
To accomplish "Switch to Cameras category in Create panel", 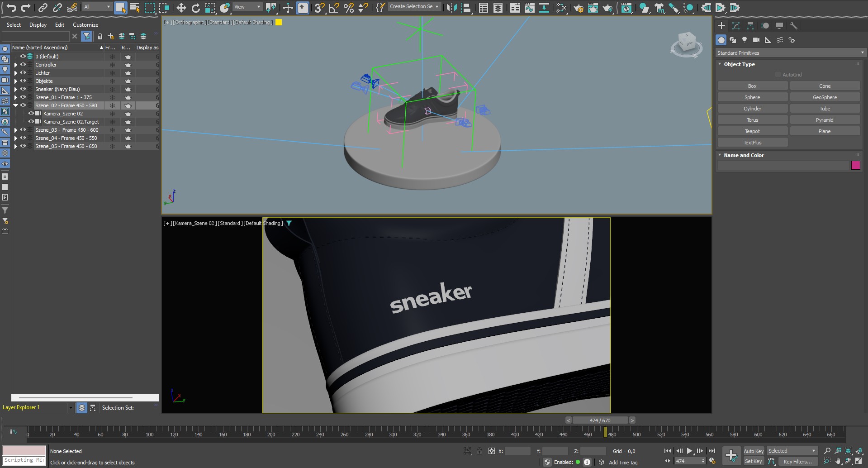I will click(x=756, y=40).
